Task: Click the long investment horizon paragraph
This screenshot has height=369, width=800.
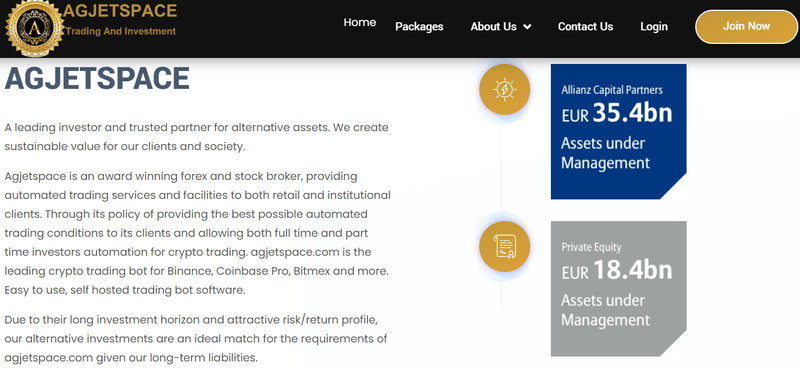Action: point(196,338)
